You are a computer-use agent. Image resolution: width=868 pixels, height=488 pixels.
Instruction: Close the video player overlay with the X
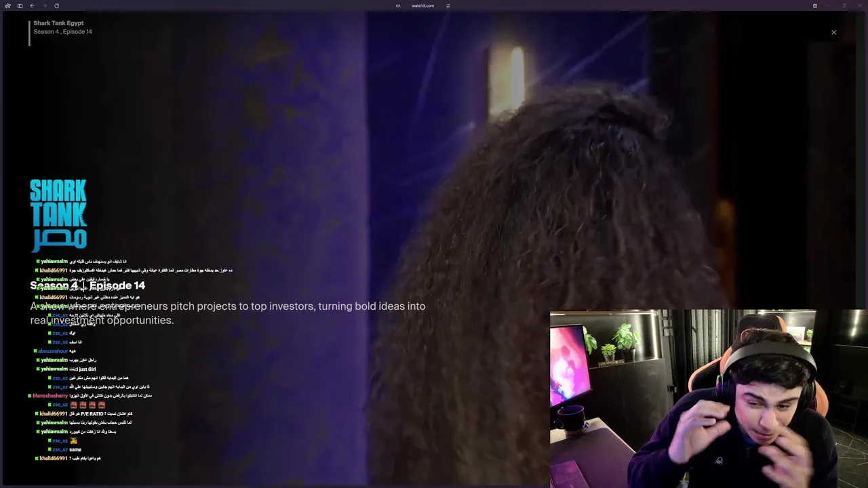click(x=834, y=33)
